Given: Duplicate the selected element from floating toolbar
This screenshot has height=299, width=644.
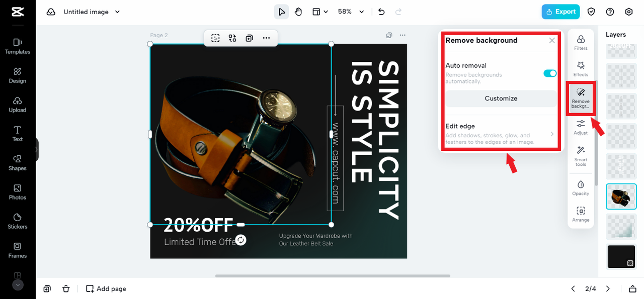Looking at the screenshot, I should tap(249, 38).
